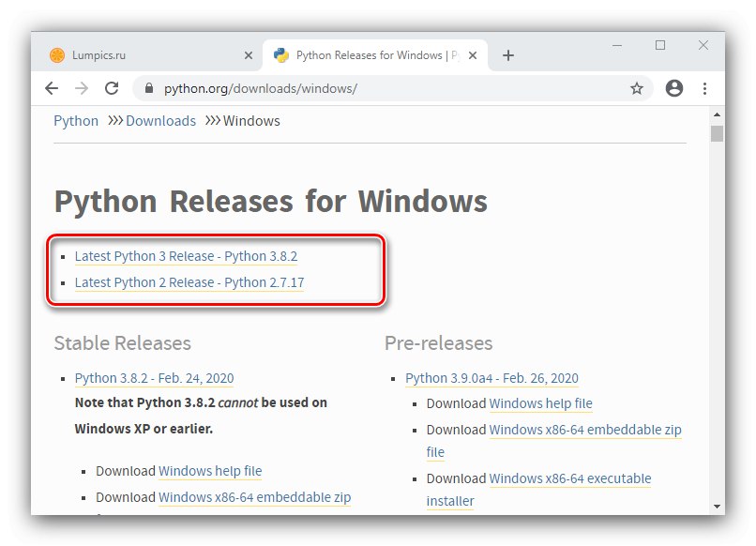The image size is (756, 546).
Task: Open Python 3.9.0a4 - Feb. 26, 2020 link
Action: tap(491, 378)
